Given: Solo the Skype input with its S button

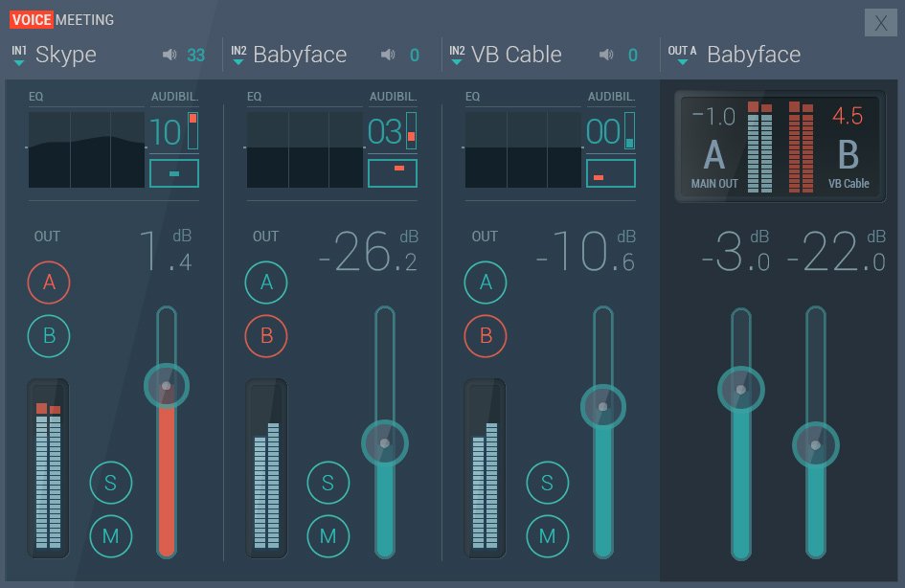Looking at the screenshot, I should tap(110, 483).
